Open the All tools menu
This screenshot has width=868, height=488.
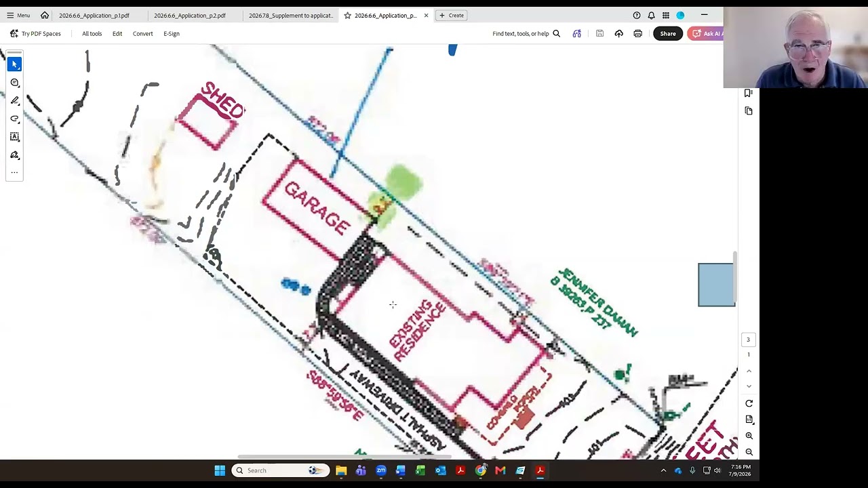[92, 34]
